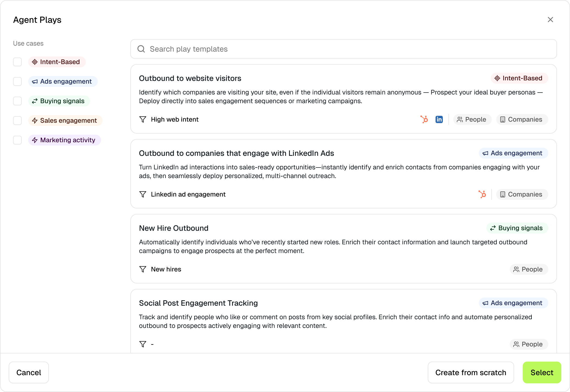
Task: Toggle the Sales engagement checkbox
Action: (x=17, y=121)
